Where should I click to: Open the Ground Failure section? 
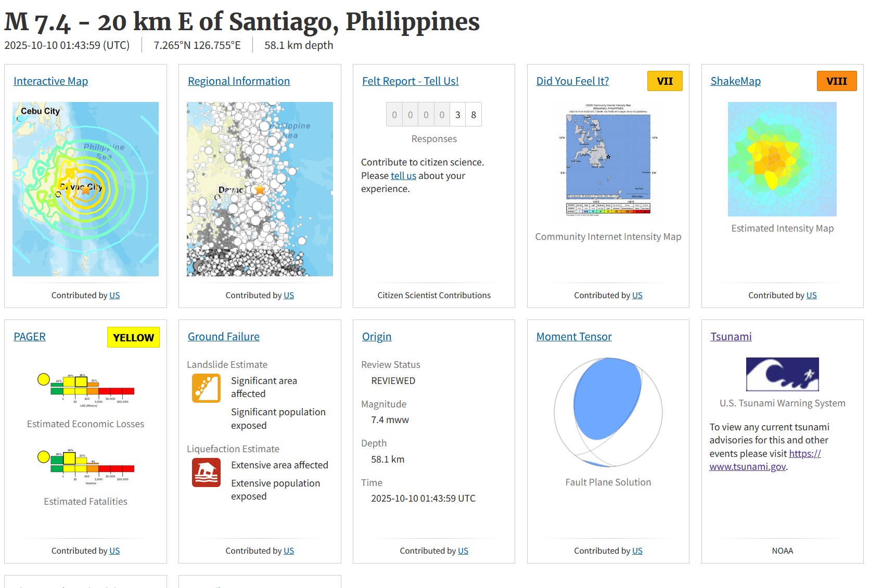pos(223,337)
